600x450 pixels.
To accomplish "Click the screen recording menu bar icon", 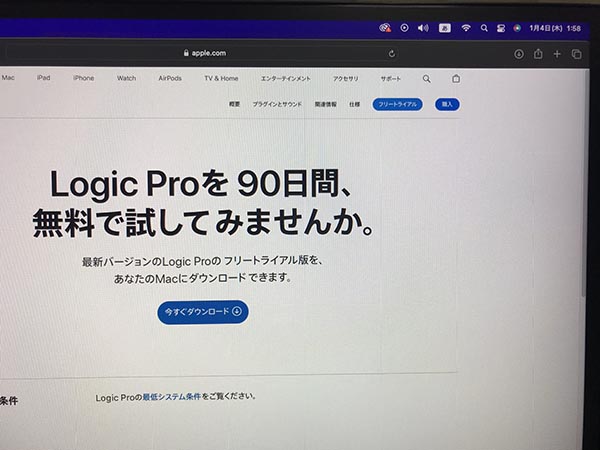I will 404,28.
